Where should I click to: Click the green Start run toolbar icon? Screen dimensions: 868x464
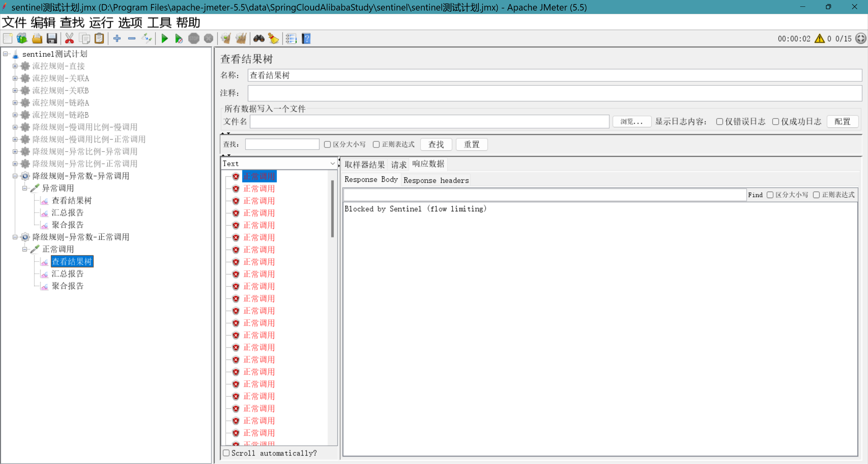click(x=164, y=39)
